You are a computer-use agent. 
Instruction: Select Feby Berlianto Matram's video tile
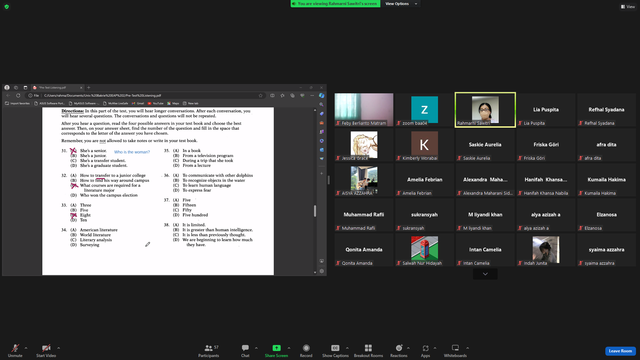point(364,110)
